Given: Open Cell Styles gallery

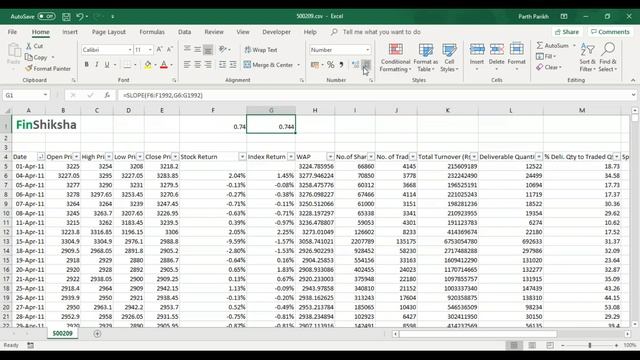Looking at the screenshot, I should pos(449,58).
